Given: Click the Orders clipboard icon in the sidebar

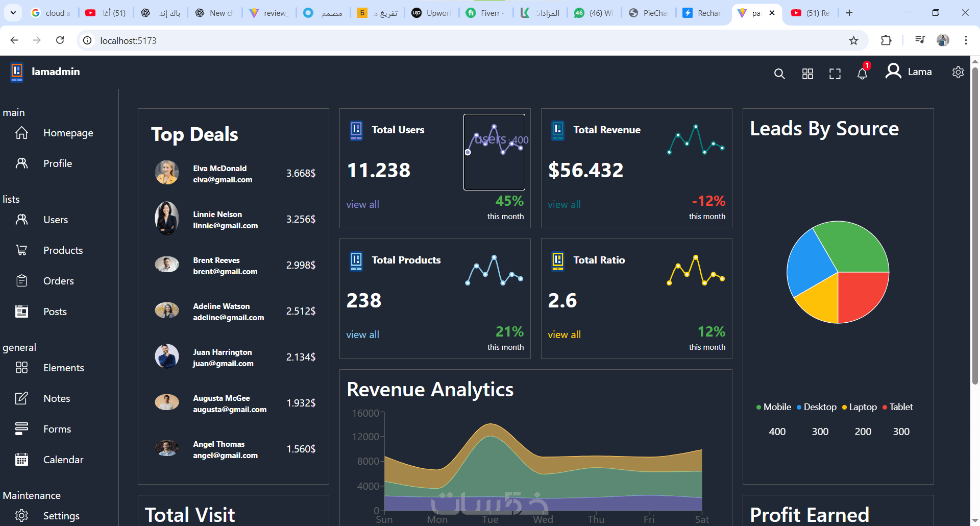Looking at the screenshot, I should [x=21, y=280].
